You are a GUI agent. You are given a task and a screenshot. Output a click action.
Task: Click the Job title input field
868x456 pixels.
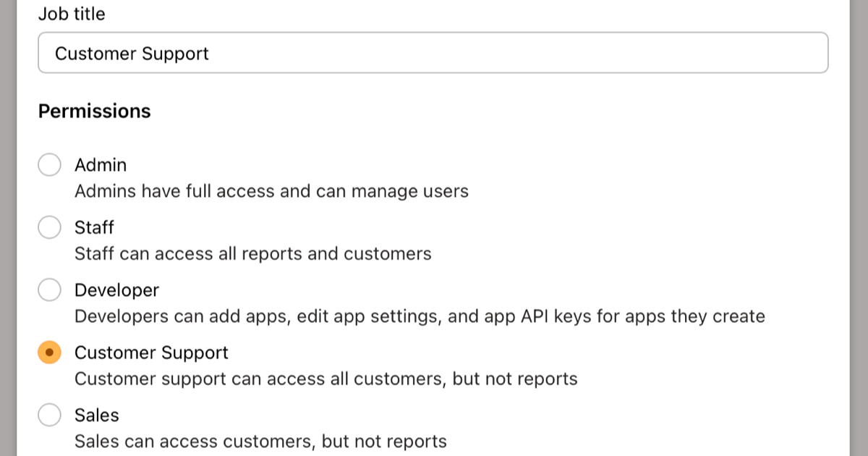coord(433,52)
